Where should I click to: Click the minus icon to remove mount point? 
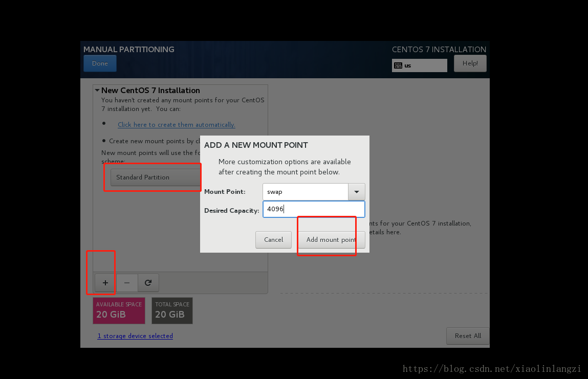[127, 283]
